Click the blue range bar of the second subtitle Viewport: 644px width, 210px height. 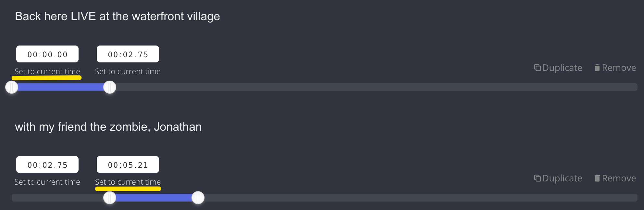(154, 198)
